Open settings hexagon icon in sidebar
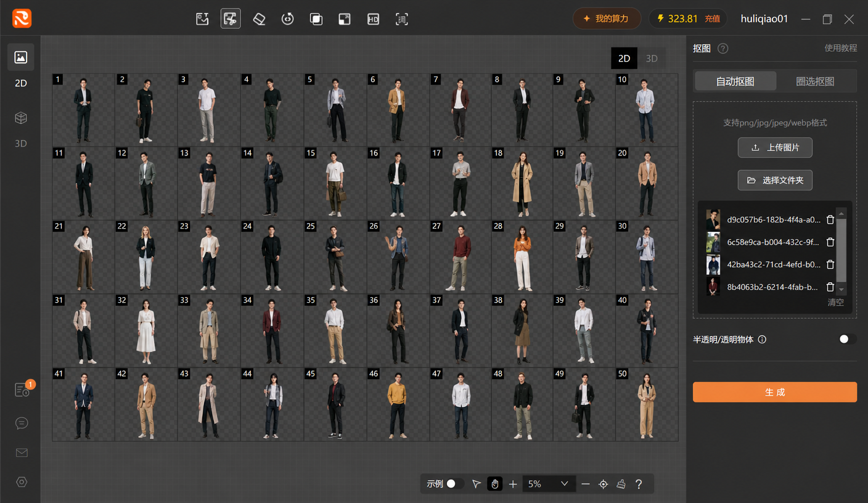 click(x=22, y=482)
